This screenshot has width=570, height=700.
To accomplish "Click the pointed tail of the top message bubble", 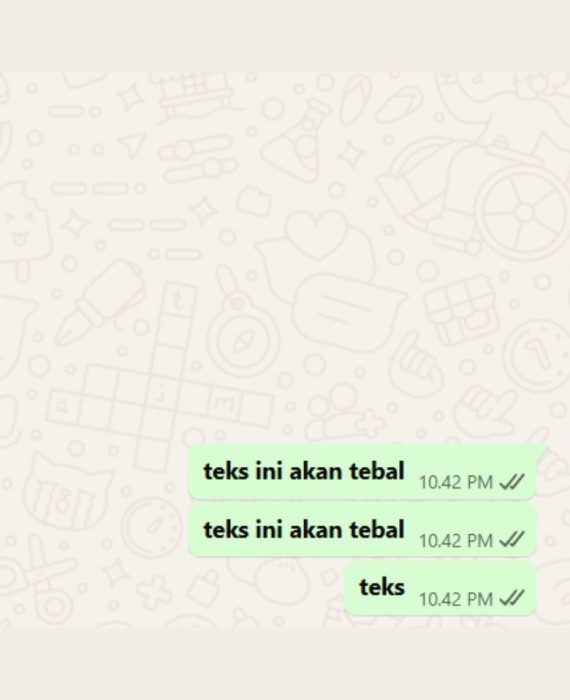I will [x=541, y=447].
